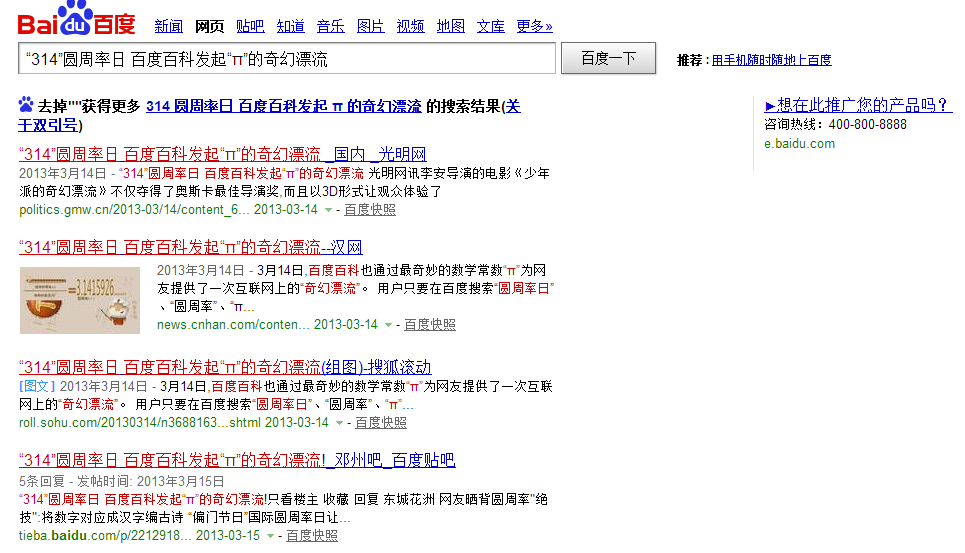Go to the 视频 tab

410,26
